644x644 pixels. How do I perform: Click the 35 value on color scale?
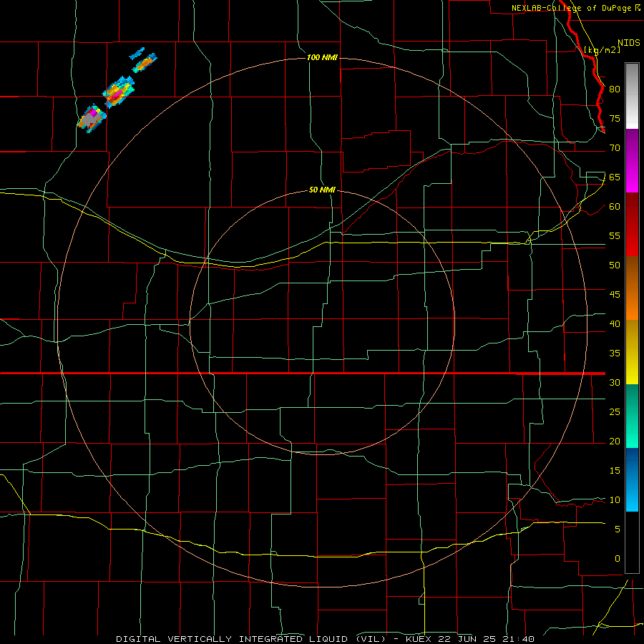(615, 353)
